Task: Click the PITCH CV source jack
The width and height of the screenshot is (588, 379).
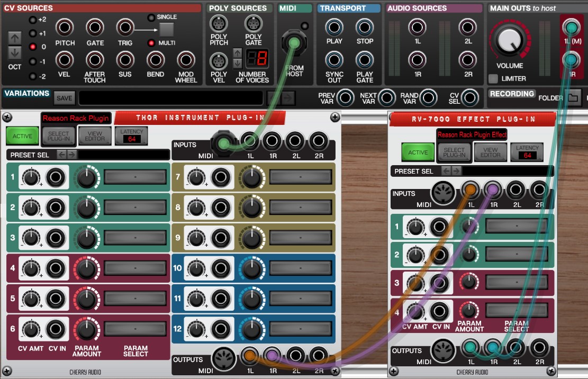Action: point(65,28)
